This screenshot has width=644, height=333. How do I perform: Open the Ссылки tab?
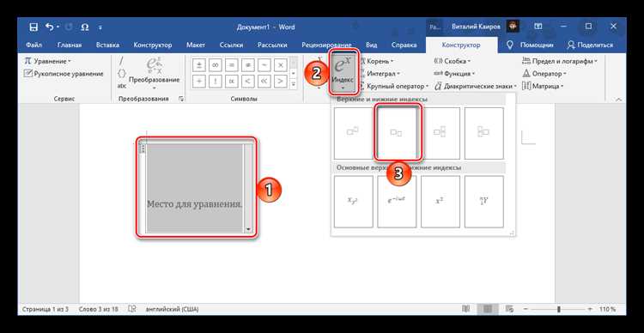(x=231, y=45)
